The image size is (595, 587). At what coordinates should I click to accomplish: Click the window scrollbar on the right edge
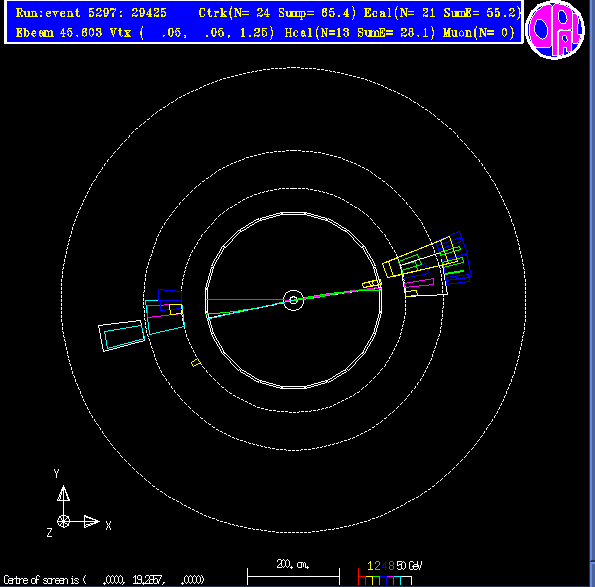[x=592, y=293]
